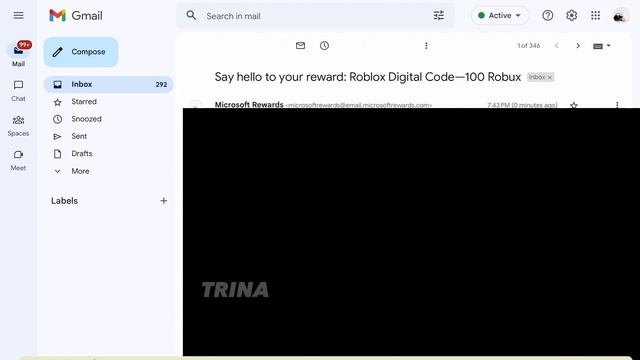Click the 1 of 346 counter
The height and width of the screenshot is (360, 640).
tap(529, 46)
